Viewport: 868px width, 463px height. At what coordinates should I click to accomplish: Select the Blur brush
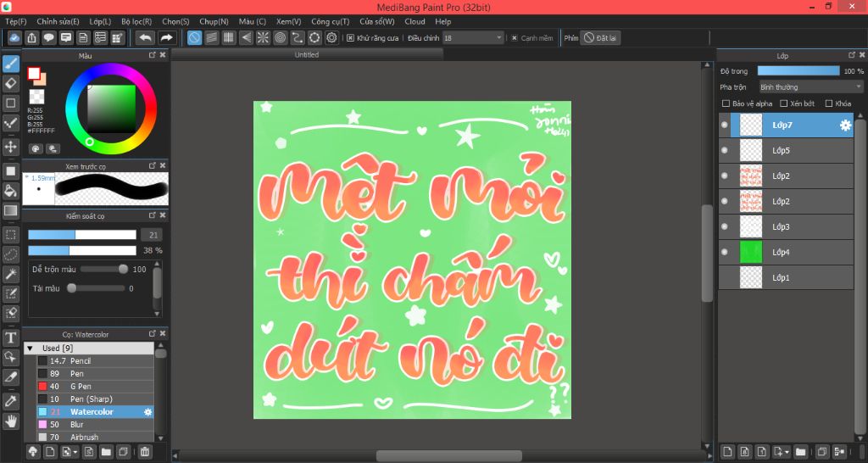pos(95,425)
